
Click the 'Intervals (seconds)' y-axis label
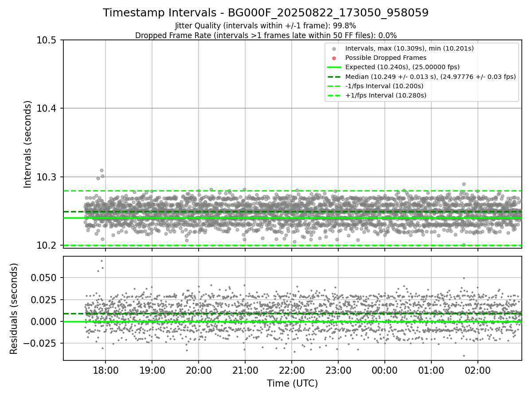tap(28, 144)
